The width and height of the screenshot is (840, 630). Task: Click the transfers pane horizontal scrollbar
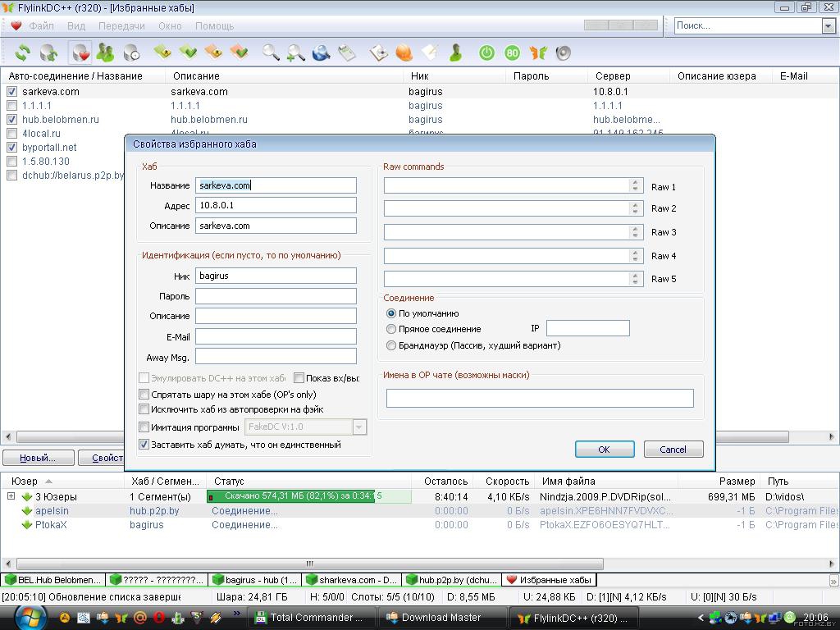(309, 564)
